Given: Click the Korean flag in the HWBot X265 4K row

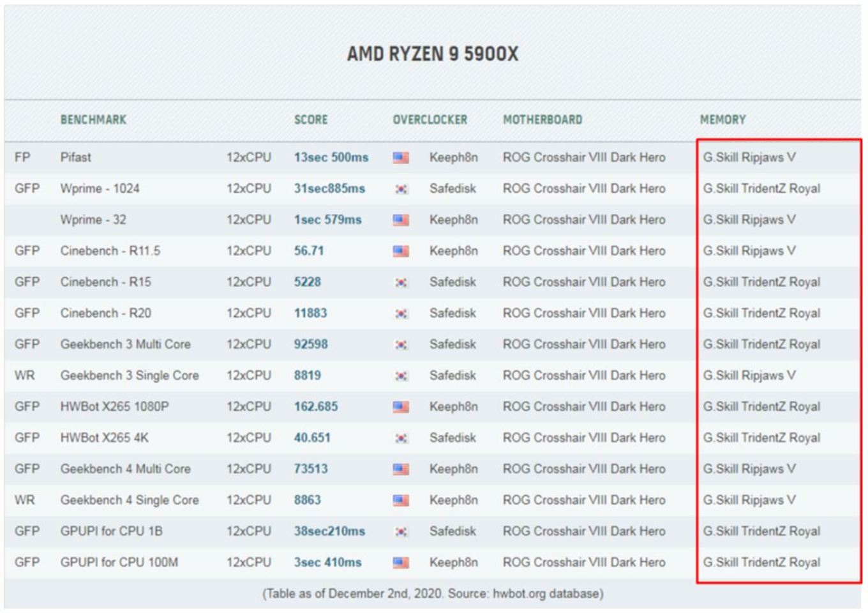Looking at the screenshot, I should point(401,438).
